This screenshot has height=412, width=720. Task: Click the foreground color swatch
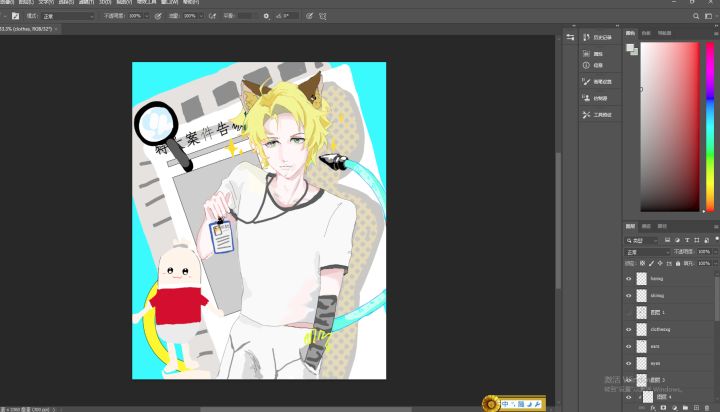tap(630, 47)
